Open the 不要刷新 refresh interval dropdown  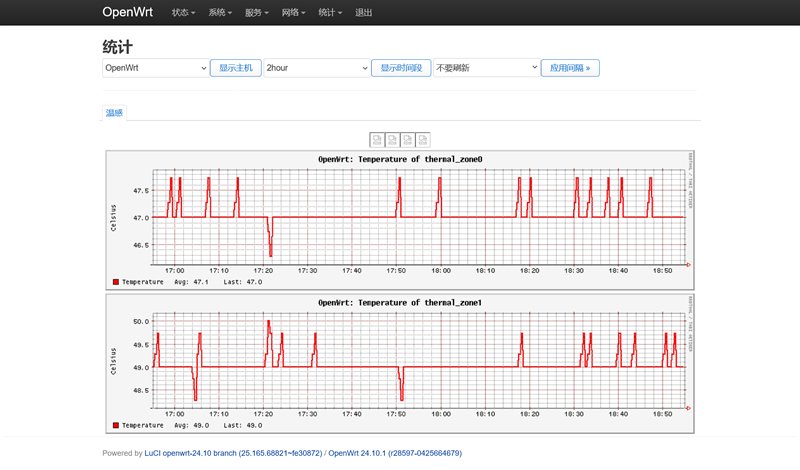coord(486,68)
